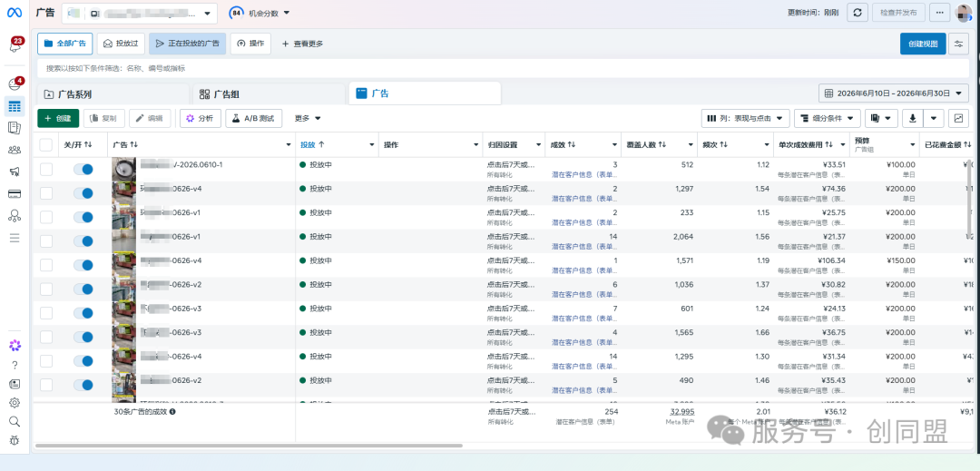Image resolution: width=980 pixels, height=471 pixels.
Task: Open thumbnail of ad V-2026.0610-1
Action: tap(124, 170)
